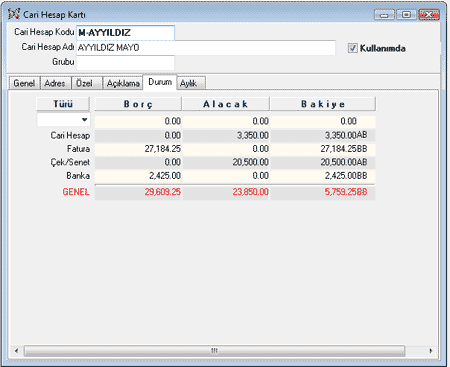The image size is (450, 367).
Task: Click the horizontal scrollbar right arrow
Action: (x=430, y=351)
